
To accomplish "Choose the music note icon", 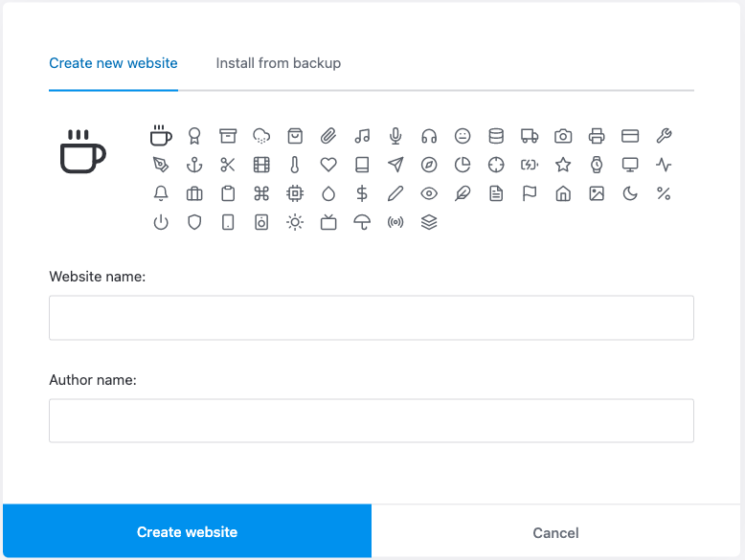I will pos(362,136).
